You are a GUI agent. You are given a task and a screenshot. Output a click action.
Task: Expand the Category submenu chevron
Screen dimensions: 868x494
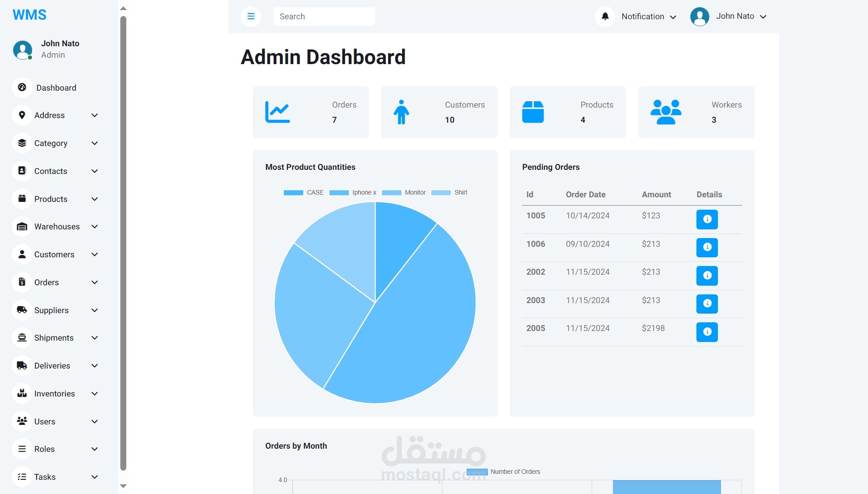pos(95,143)
